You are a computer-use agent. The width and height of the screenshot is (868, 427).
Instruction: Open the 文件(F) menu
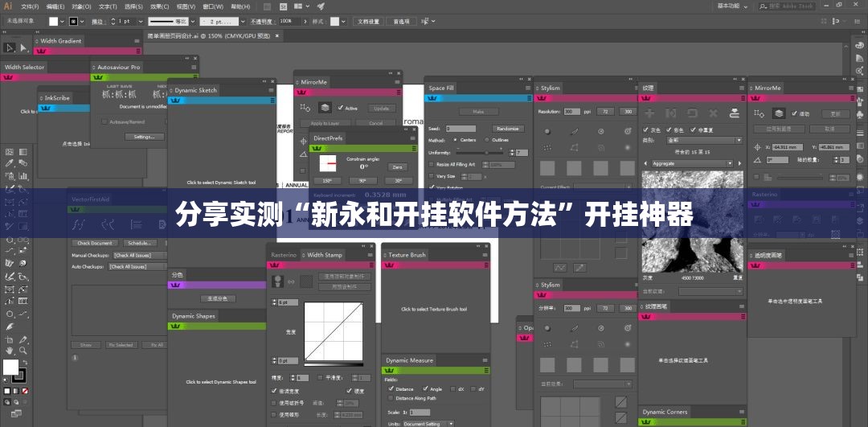pos(30,6)
